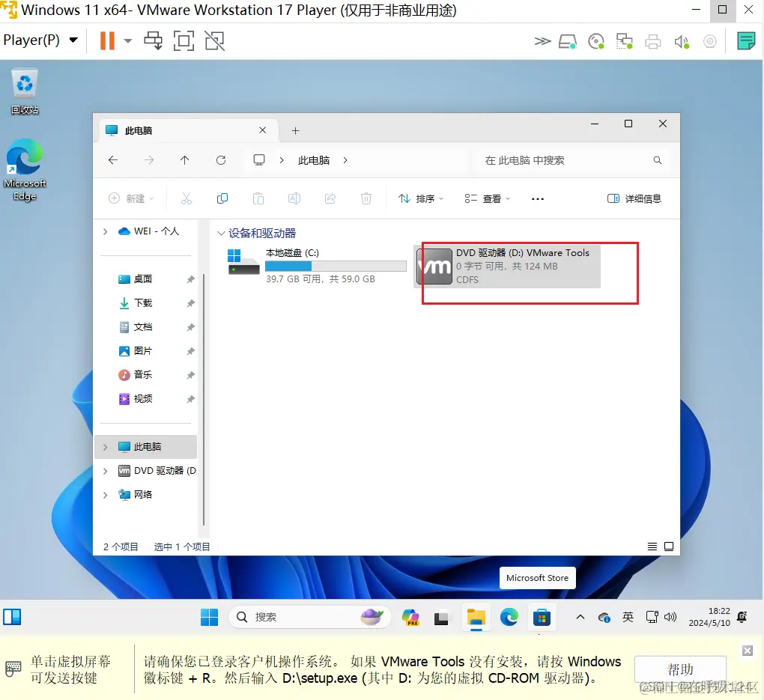The width and height of the screenshot is (764, 700).
Task: Open the Player(P) menu dropdown
Action: click(39, 40)
